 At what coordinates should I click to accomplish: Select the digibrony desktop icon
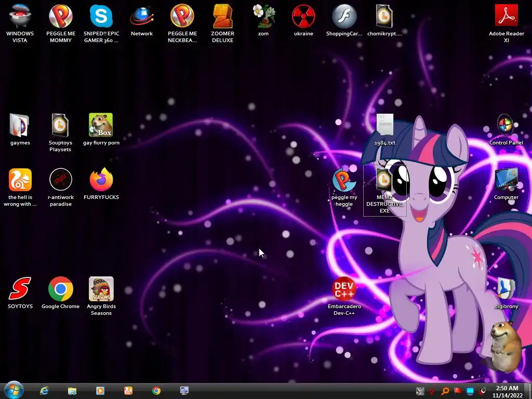pos(506,293)
